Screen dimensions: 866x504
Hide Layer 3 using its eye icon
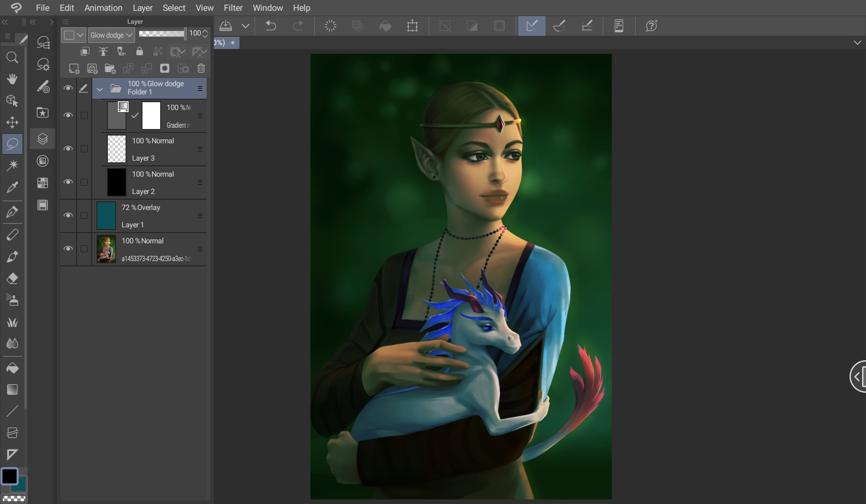(x=68, y=149)
